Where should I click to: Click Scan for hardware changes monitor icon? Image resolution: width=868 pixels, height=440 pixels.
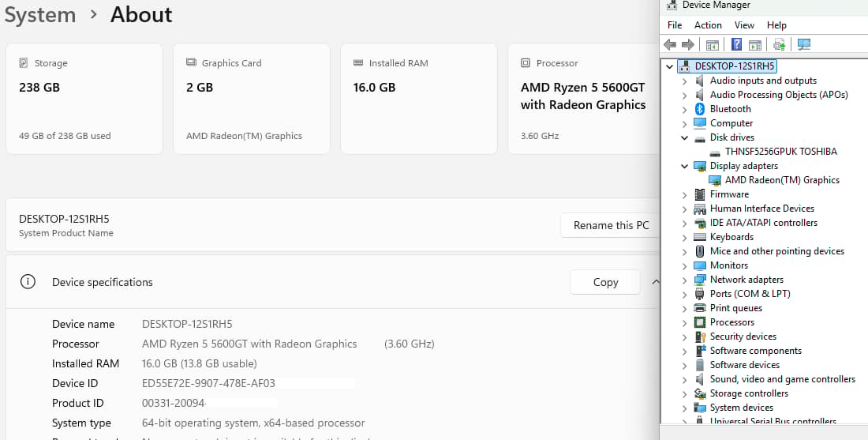804,44
